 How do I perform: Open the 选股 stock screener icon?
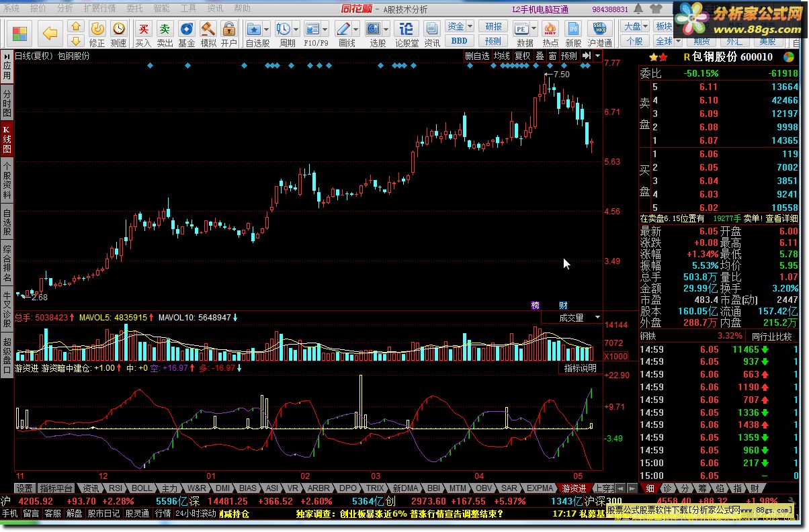[374, 30]
